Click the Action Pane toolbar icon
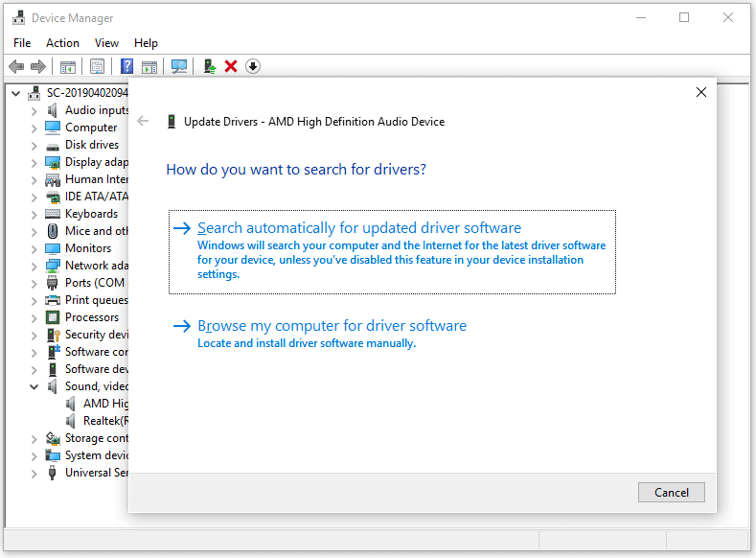The height and width of the screenshot is (558, 756). pyautogui.click(x=149, y=66)
